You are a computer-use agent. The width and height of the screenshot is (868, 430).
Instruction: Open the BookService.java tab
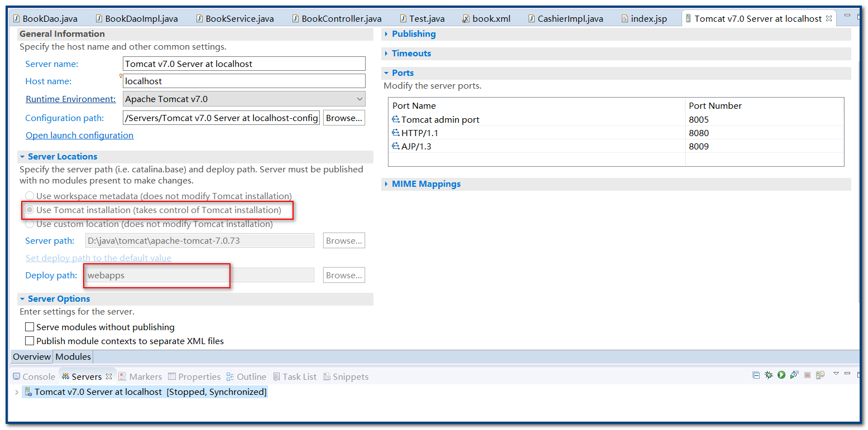235,18
